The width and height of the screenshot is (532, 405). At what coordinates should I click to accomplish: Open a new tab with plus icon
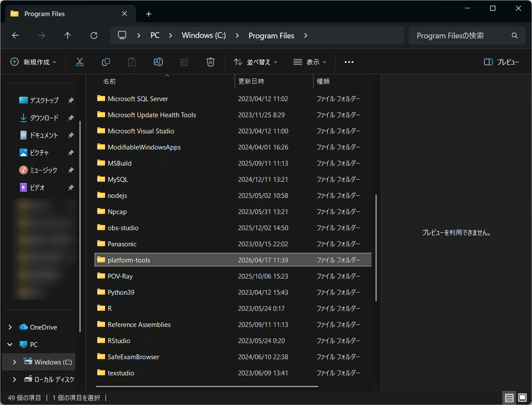click(x=149, y=14)
